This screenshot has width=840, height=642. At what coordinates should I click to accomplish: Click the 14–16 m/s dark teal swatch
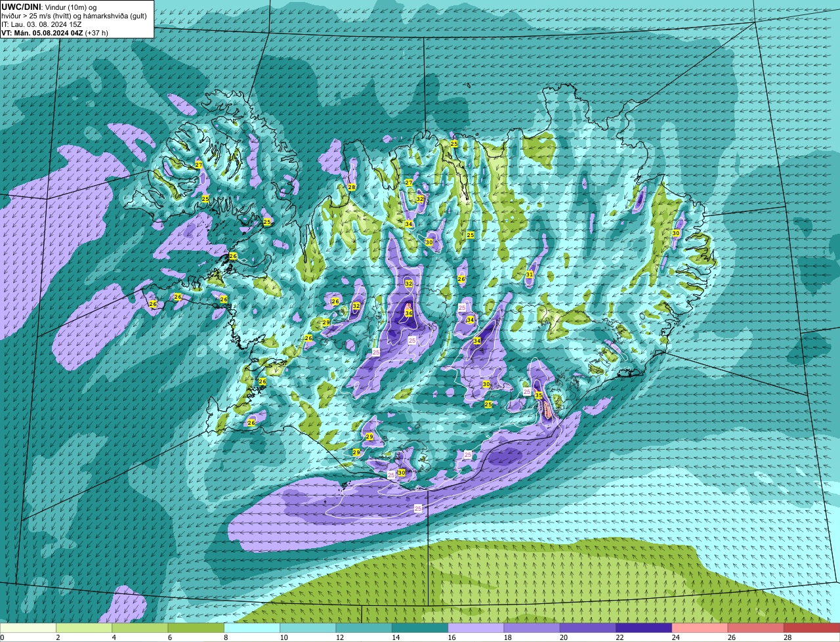(420, 628)
